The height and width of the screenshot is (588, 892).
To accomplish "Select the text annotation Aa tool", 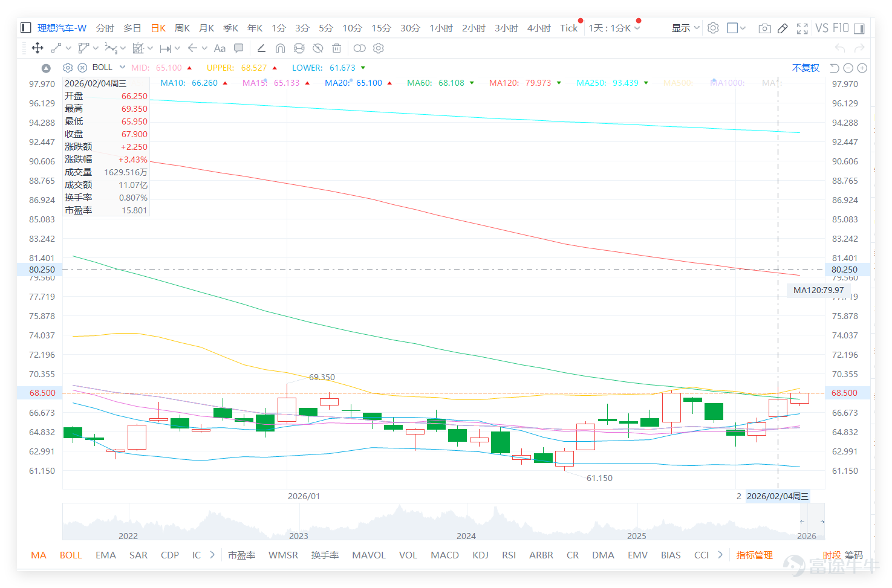I will tap(220, 48).
